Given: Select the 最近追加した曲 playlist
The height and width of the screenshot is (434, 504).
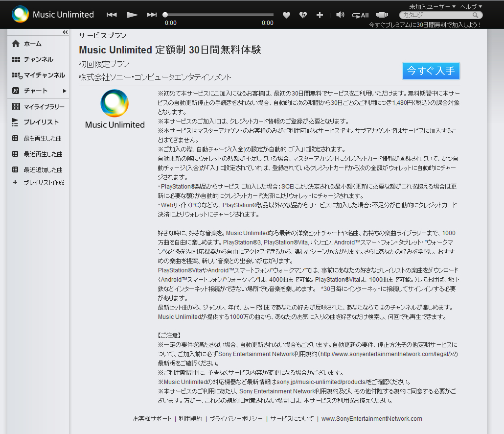Looking at the screenshot, I should click(x=43, y=170).
